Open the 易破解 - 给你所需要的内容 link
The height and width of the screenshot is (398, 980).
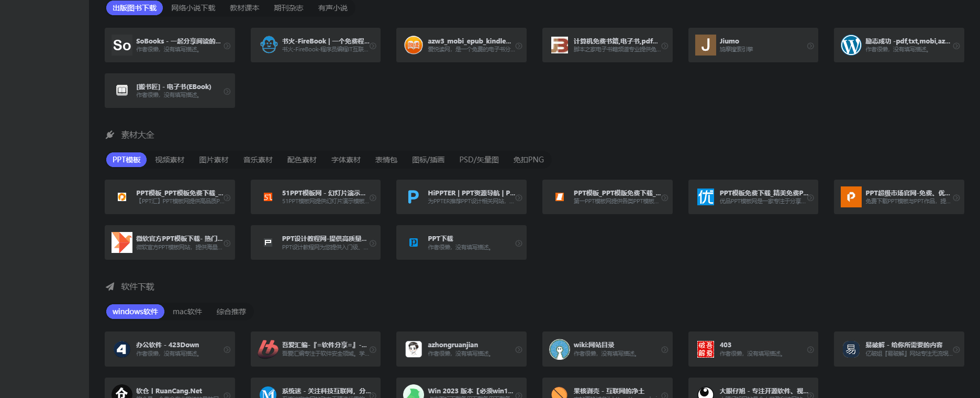pyautogui.click(x=904, y=345)
